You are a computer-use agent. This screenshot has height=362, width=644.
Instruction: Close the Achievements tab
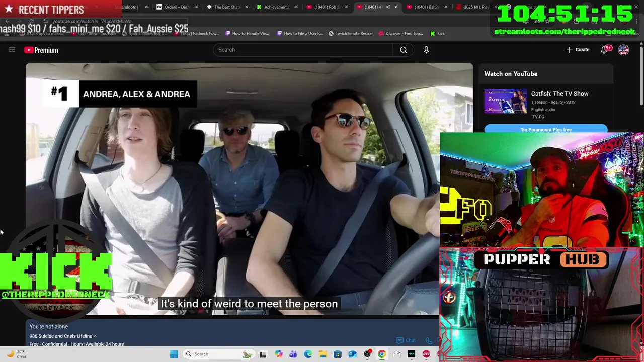coord(296,7)
